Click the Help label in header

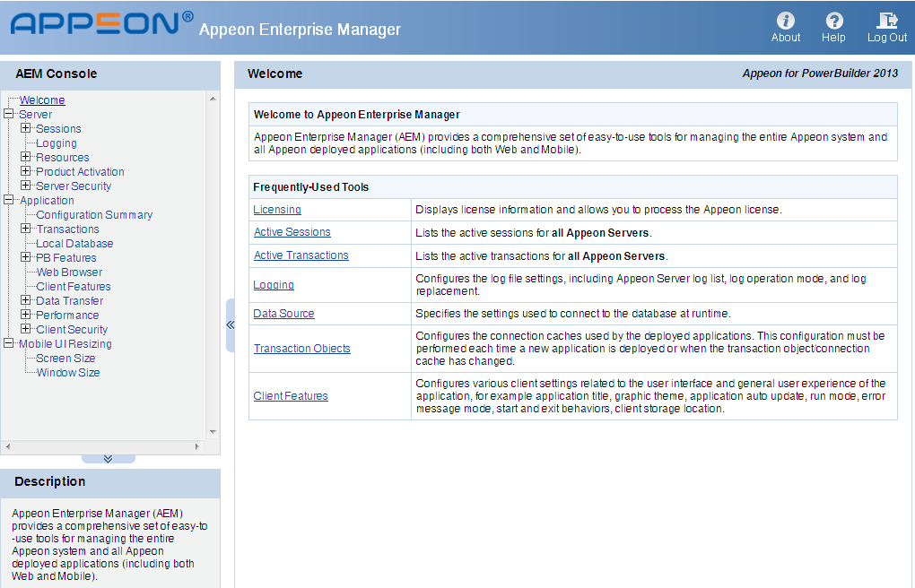click(x=833, y=38)
